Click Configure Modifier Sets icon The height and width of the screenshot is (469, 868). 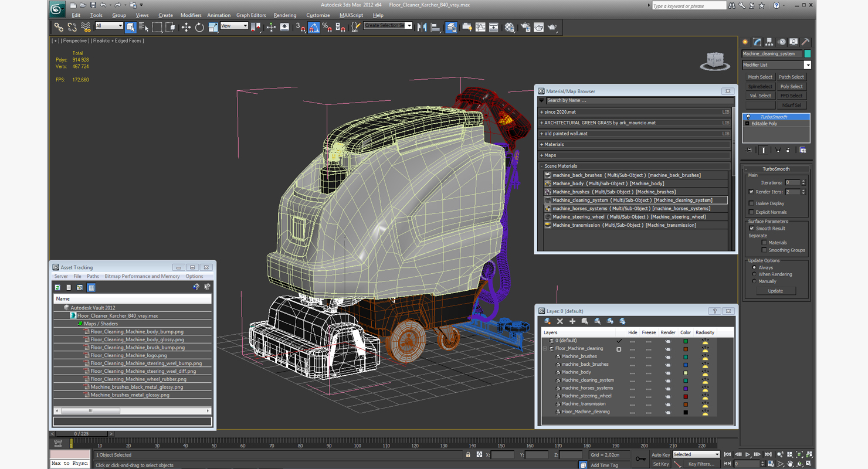tap(803, 150)
